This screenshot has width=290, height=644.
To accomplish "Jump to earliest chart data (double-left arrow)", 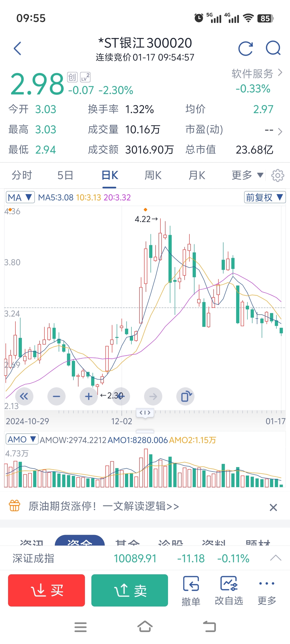I will click(24, 396).
